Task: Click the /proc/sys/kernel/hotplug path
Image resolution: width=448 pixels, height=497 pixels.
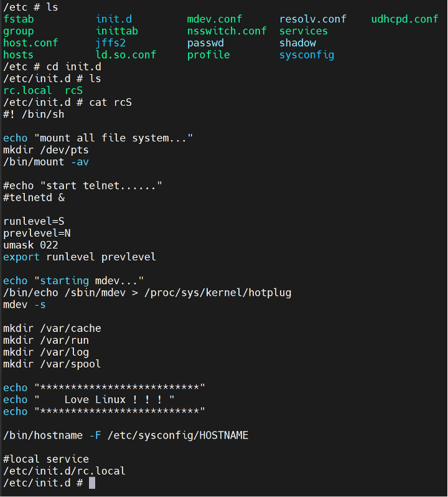Action: click(217, 293)
